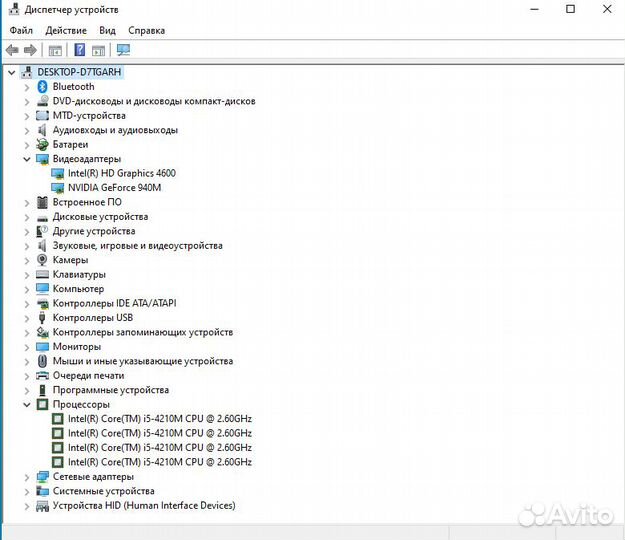
Task: Maximize the Device Manager window
Action: [570, 9]
